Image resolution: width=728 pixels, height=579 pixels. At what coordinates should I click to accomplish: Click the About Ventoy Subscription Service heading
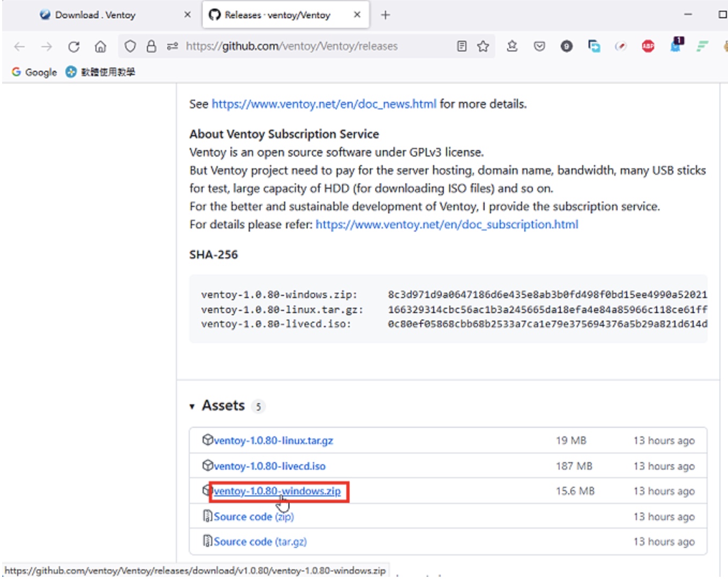284,134
